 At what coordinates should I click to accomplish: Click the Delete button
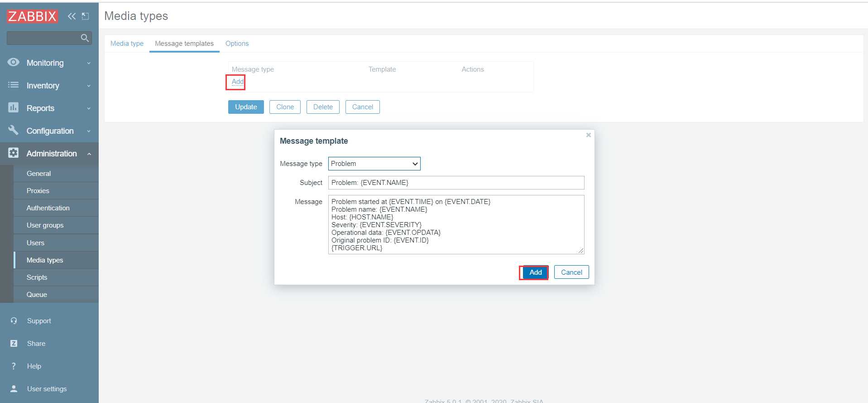click(323, 107)
